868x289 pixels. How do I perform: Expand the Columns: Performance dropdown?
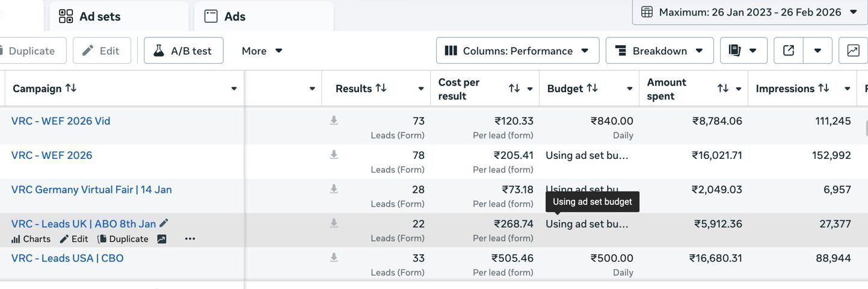[517, 51]
